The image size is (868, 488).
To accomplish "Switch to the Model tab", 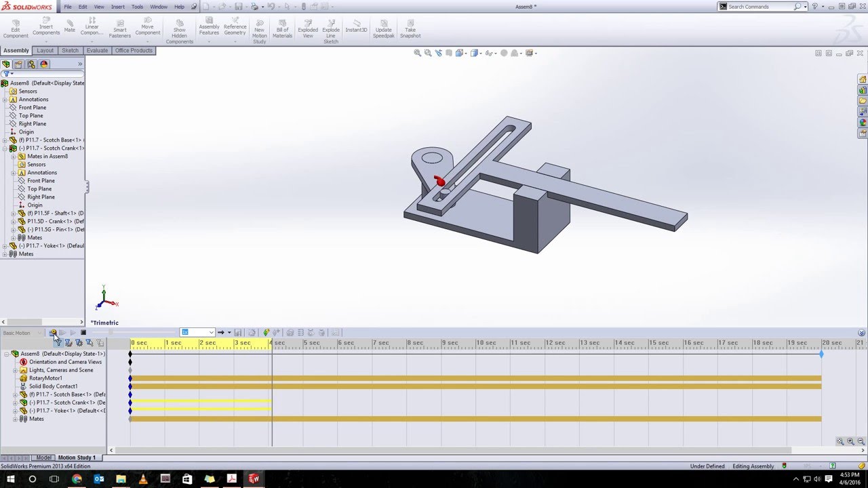I will (43, 458).
